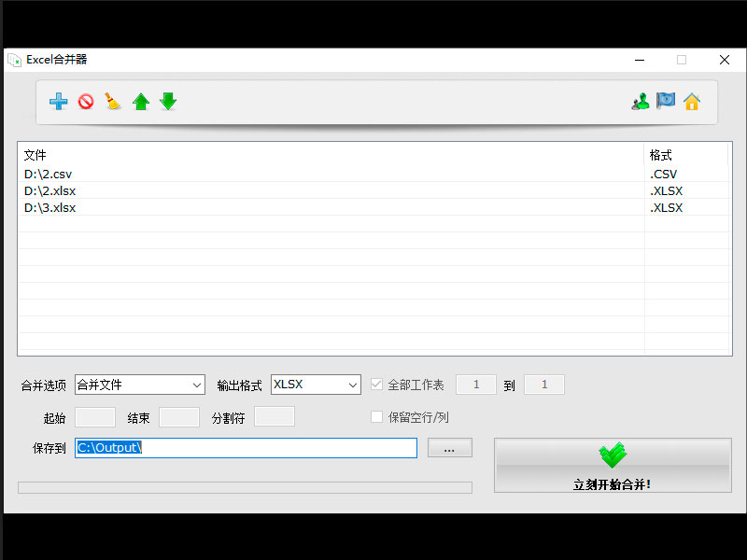Close the Excel合并器 window
Image resolution: width=747 pixels, height=560 pixels.
pos(725,60)
